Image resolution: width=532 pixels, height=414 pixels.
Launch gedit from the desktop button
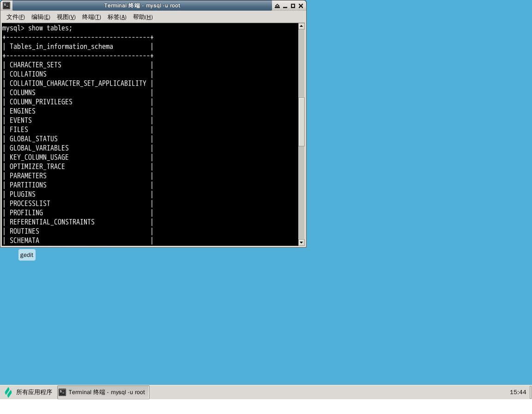(26, 255)
